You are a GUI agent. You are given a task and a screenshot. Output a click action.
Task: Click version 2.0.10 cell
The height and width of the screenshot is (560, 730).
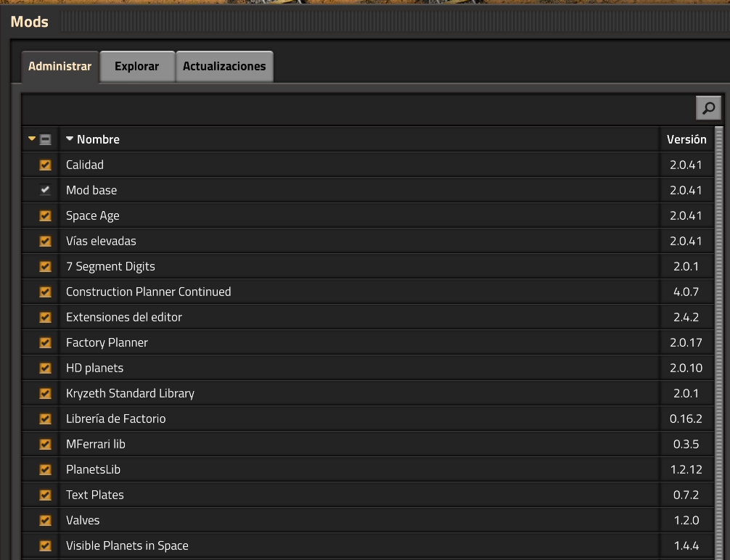pos(686,368)
